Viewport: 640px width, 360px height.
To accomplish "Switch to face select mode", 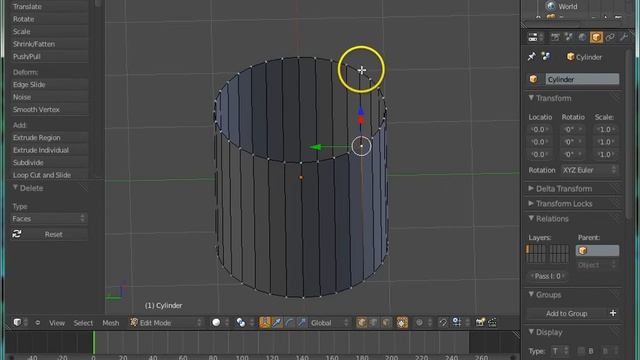I will [x=386, y=322].
